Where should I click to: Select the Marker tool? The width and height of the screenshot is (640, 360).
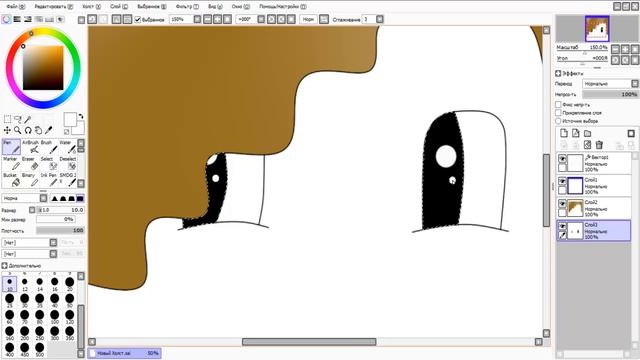11,163
